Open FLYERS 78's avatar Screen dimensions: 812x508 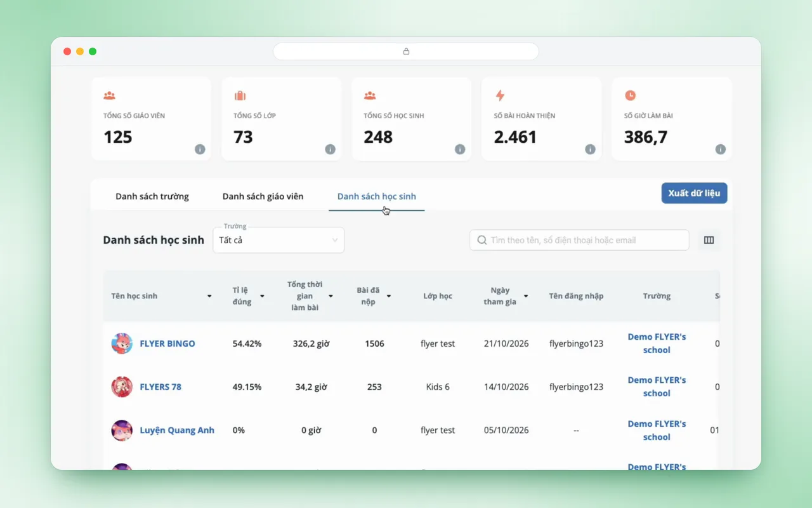(x=122, y=387)
